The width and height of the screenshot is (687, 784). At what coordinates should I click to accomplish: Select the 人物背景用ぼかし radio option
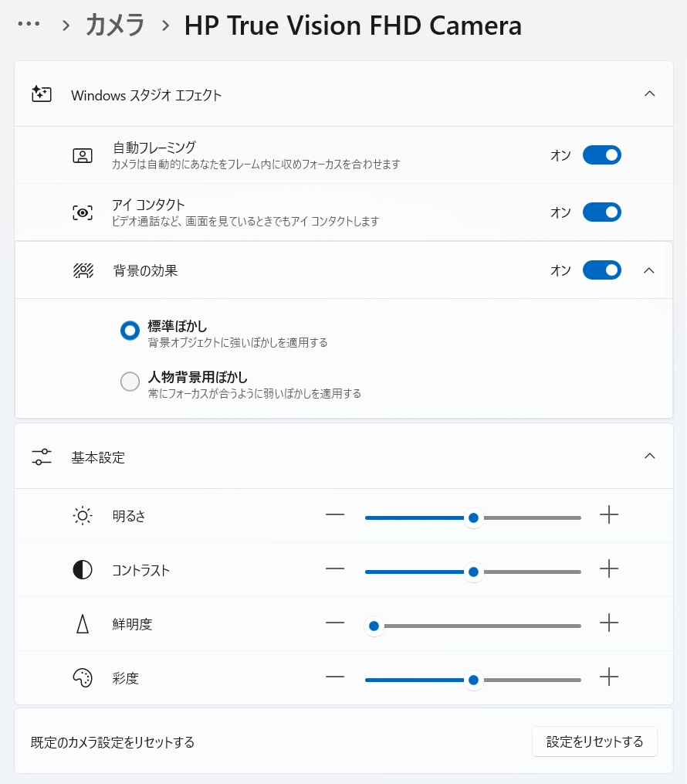(130, 382)
